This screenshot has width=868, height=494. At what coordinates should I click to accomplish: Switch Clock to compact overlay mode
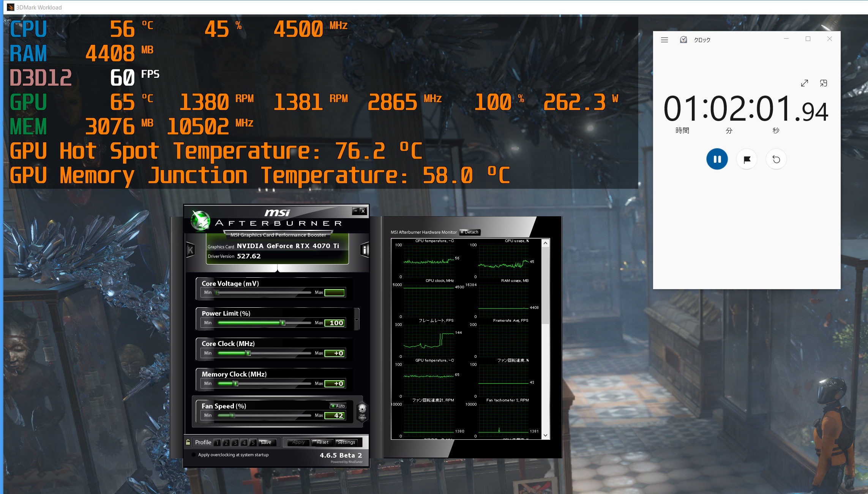(823, 83)
